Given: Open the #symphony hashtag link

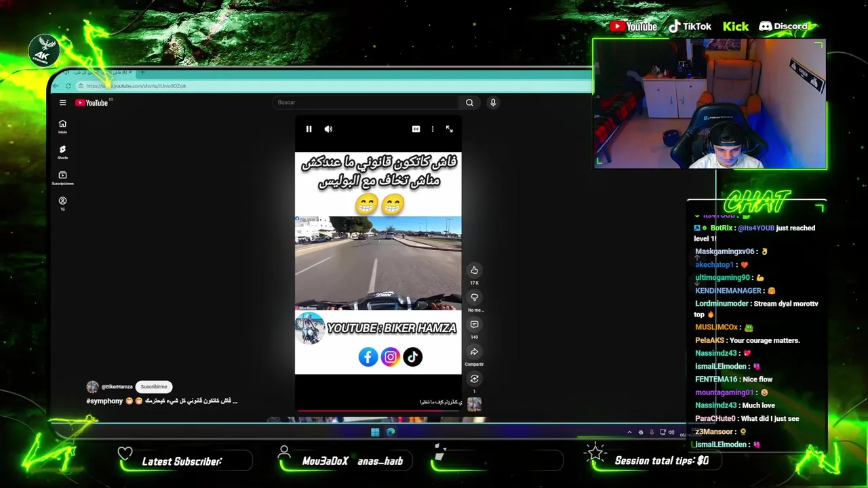Looking at the screenshot, I should (104, 401).
